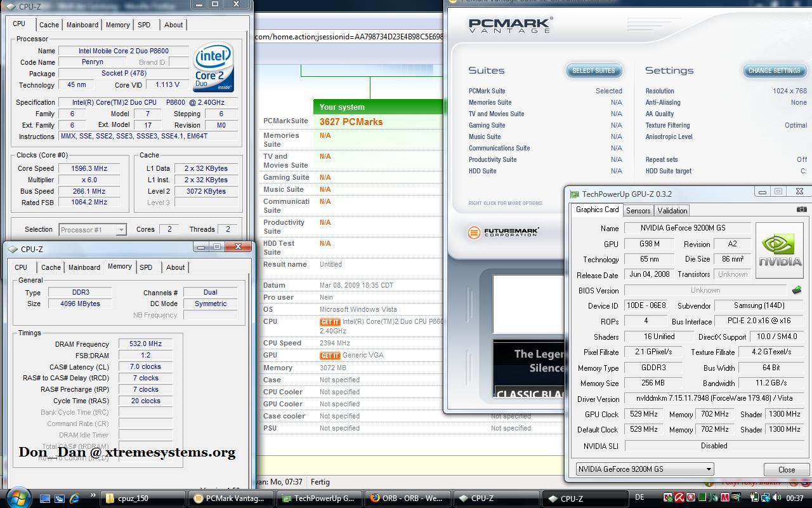This screenshot has width=812, height=508.
Task: Click the orange Futuremark Corporation logo
Action: click(504, 232)
